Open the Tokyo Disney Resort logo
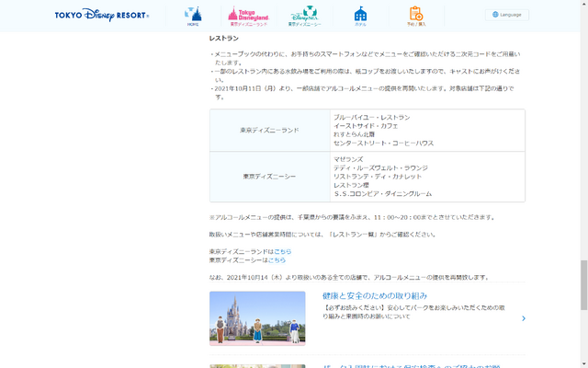 click(x=102, y=15)
